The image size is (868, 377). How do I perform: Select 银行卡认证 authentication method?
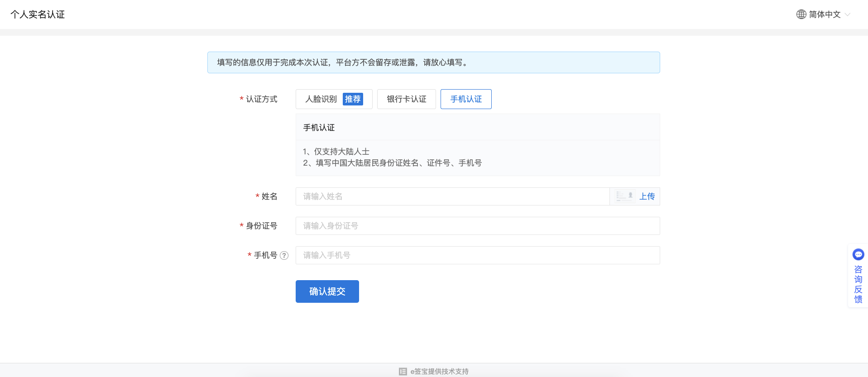coord(407,99)
